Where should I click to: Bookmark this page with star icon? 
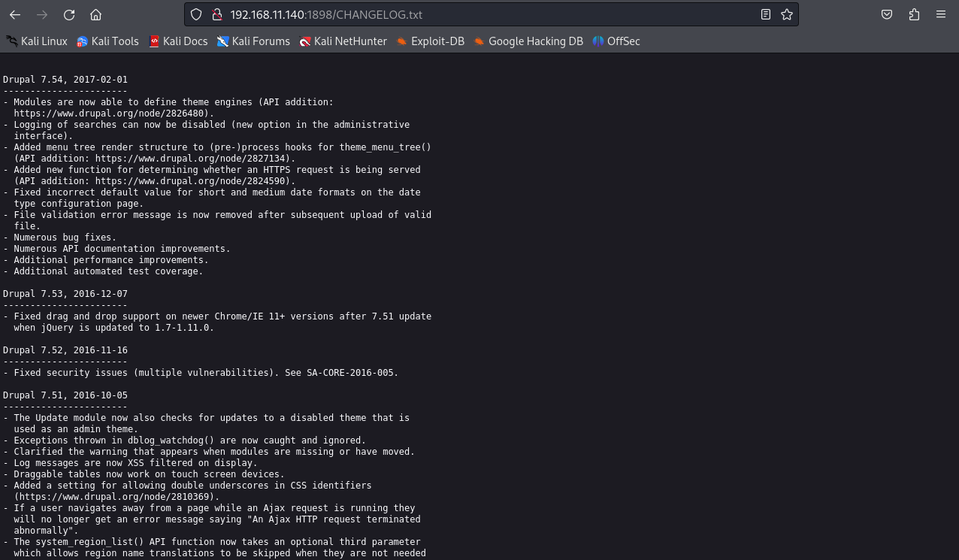(x=787, y=14)
